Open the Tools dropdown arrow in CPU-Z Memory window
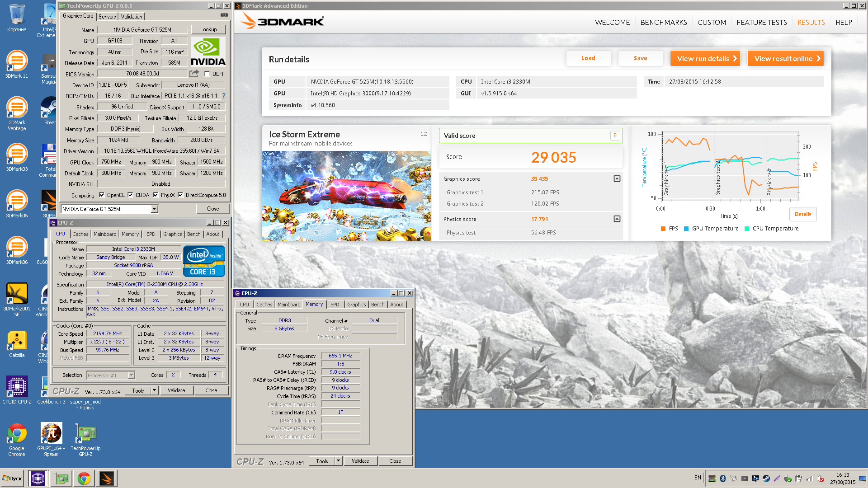Viewport: 868px width, 488px height. (x=338, y=461)
